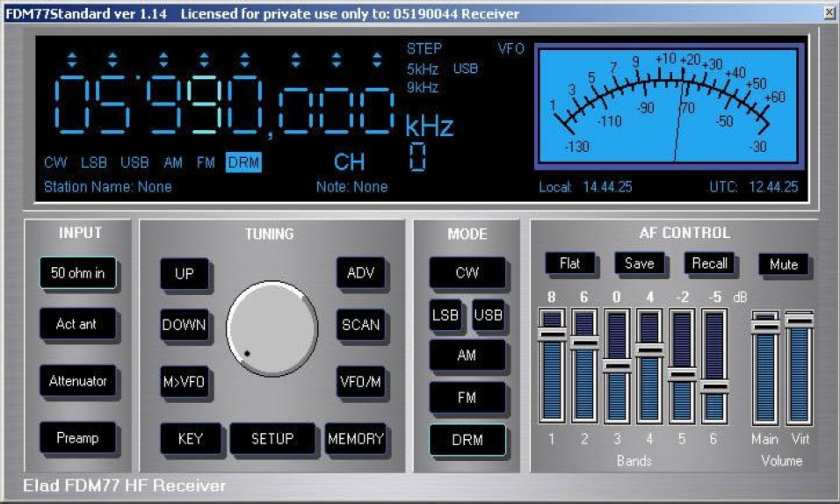Toggle the Attenuator button

[x=77, y=381]
